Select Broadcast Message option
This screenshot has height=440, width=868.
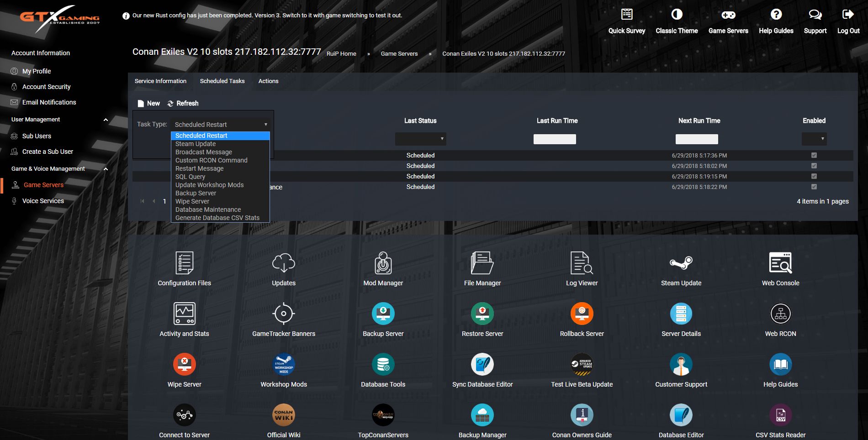pos(220,152)
